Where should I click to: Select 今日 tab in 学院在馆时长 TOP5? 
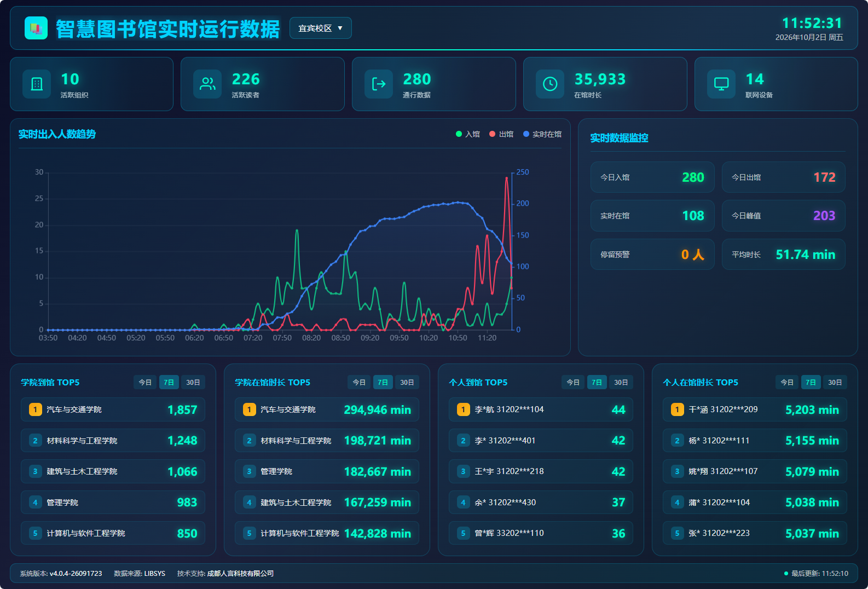[359, 382]
